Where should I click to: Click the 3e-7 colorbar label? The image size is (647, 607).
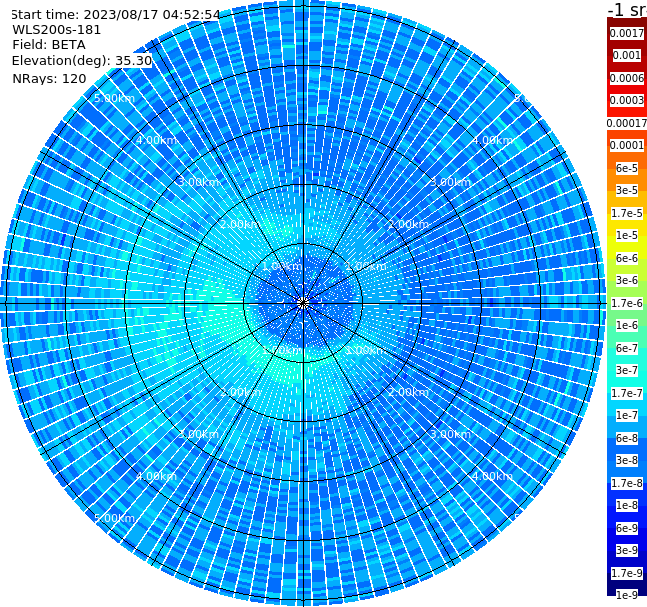(x=627, y=370)
